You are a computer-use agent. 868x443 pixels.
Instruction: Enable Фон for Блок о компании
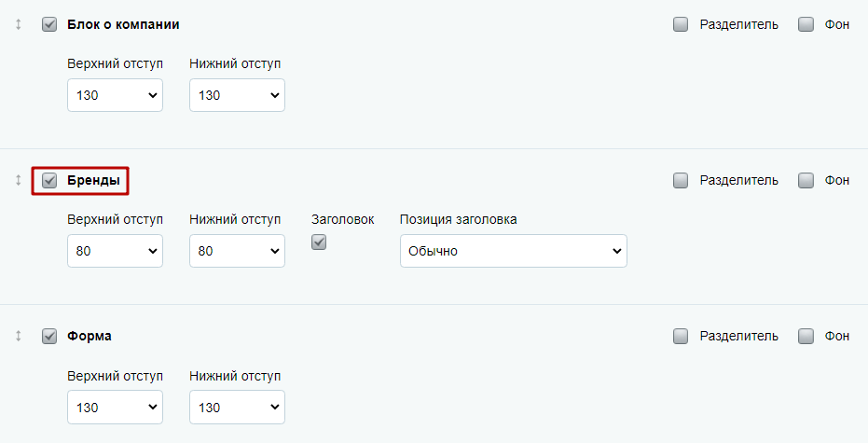tap(806, 24)
